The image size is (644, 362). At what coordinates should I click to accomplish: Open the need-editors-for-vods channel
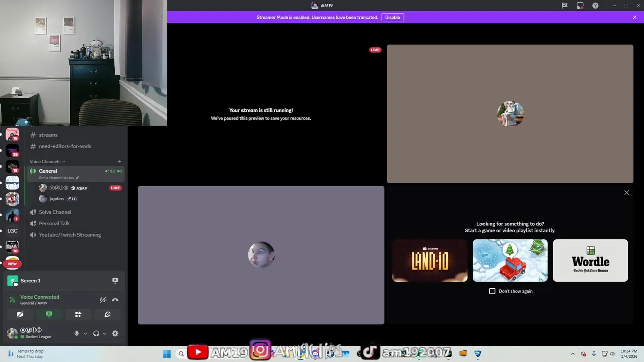(75, 146)
